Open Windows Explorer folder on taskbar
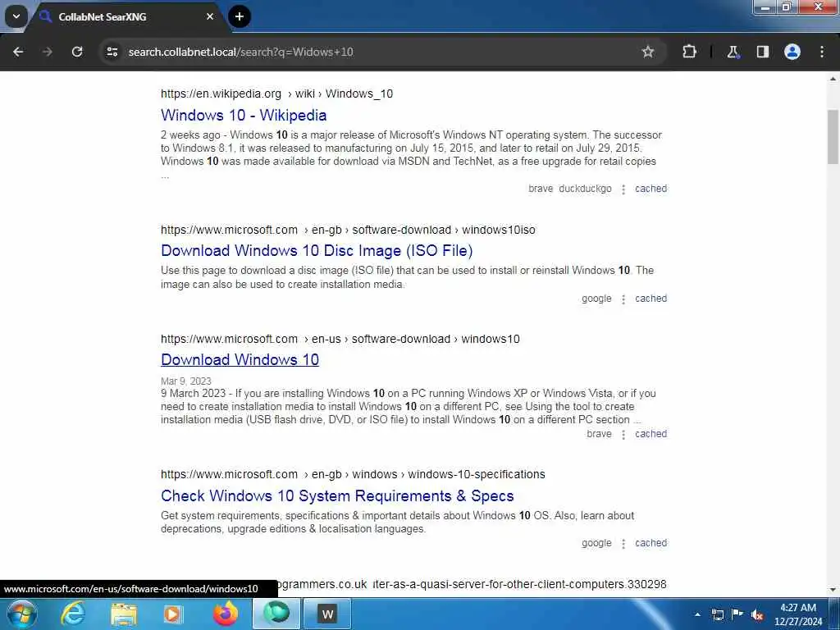The width and height of the screenshot is (840, 630). (124, 614)
